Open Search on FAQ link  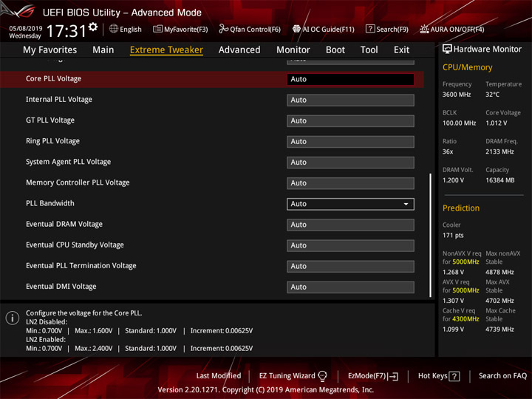coord(502,376)
